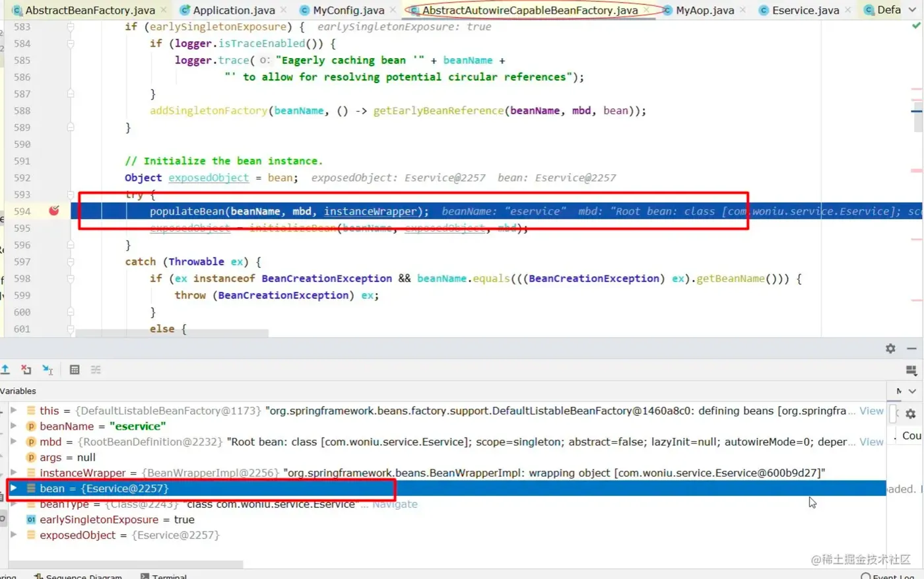Open the Sequence Diagram tool window

pyautogui.click(x=78, y=576)
